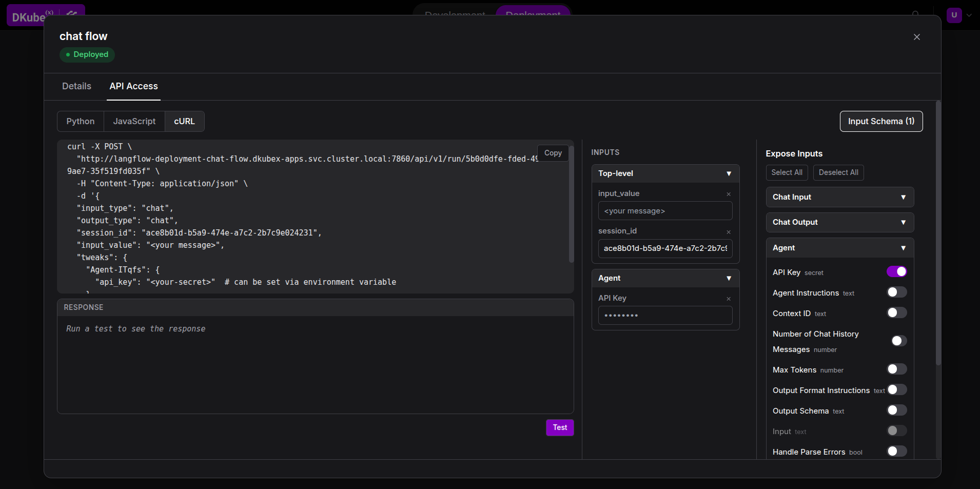Click the INPUTS heading

click(605, 152)
